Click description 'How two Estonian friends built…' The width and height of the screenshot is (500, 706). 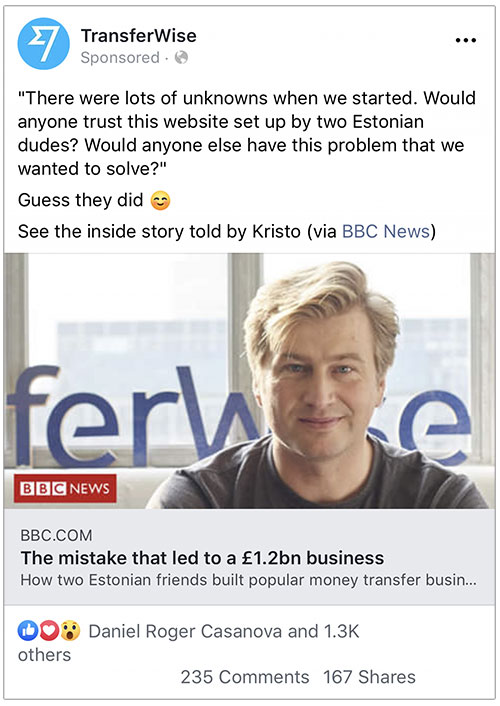pyautogui.click(x=248, y=580)
